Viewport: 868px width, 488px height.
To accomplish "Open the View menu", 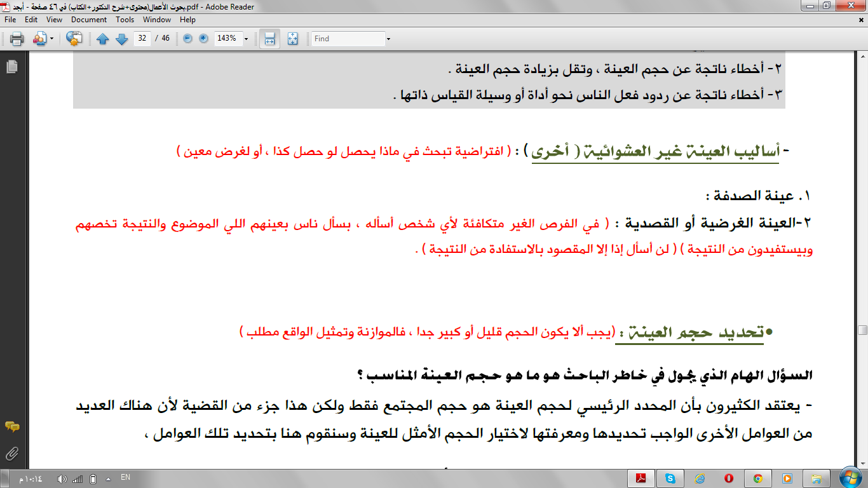I will click(x=54, y=20).
